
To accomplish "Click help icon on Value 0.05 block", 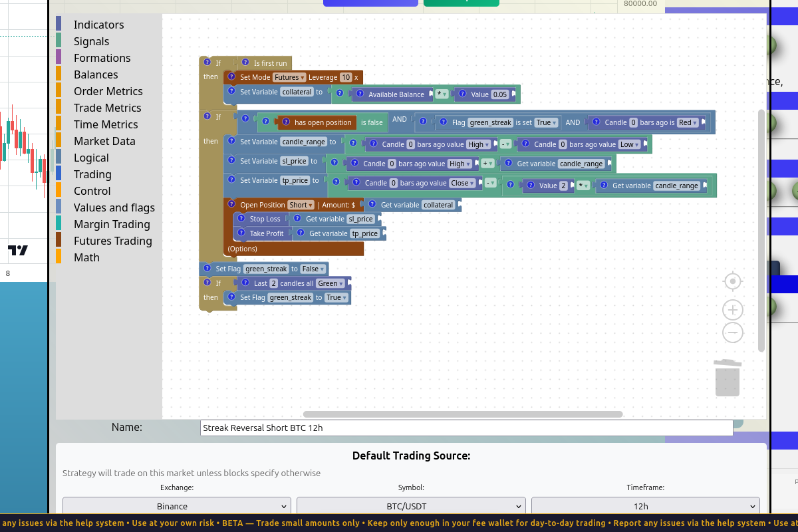I will (x=462, y=94).
